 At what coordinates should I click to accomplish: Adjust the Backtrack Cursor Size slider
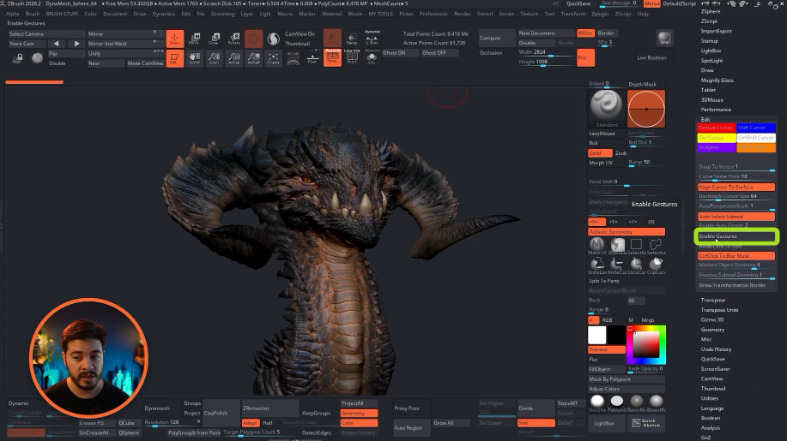click(736, 197)
